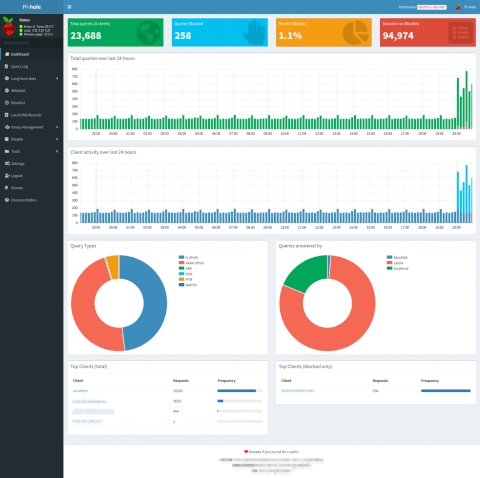Screen dimensions: 480x478
Task: Click the pie chart icon on Percent Blocked card
Action: point(356,33)
